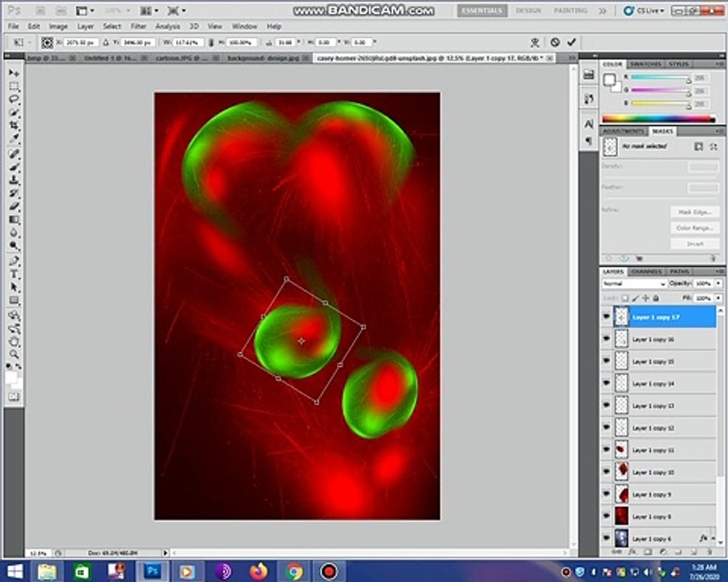
Task: Toggle visibility of Layer 1 copy 8
Action: pyautogui.click(x=607, y=516)
